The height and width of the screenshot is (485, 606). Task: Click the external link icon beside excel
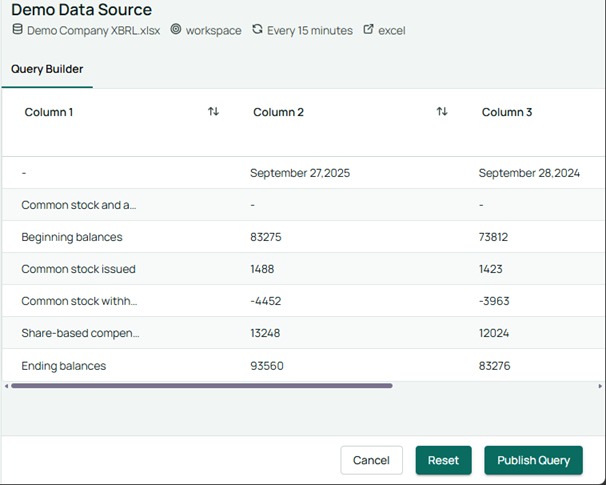[368, 29]
